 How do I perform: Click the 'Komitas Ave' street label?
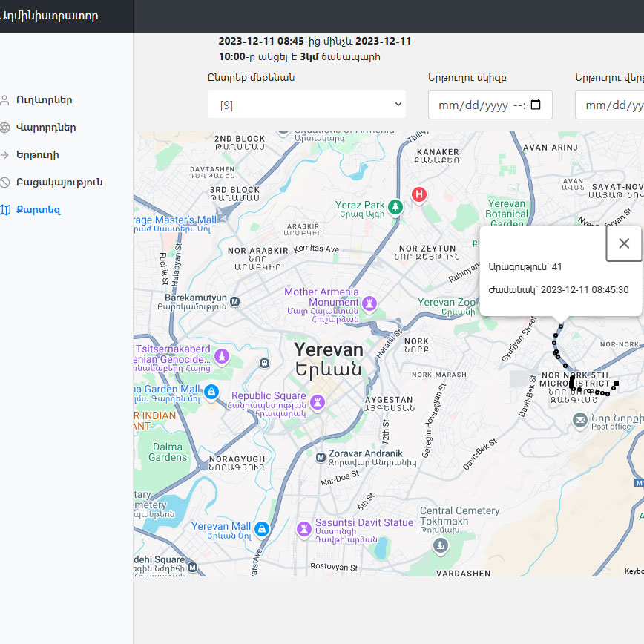pos(316,249)
